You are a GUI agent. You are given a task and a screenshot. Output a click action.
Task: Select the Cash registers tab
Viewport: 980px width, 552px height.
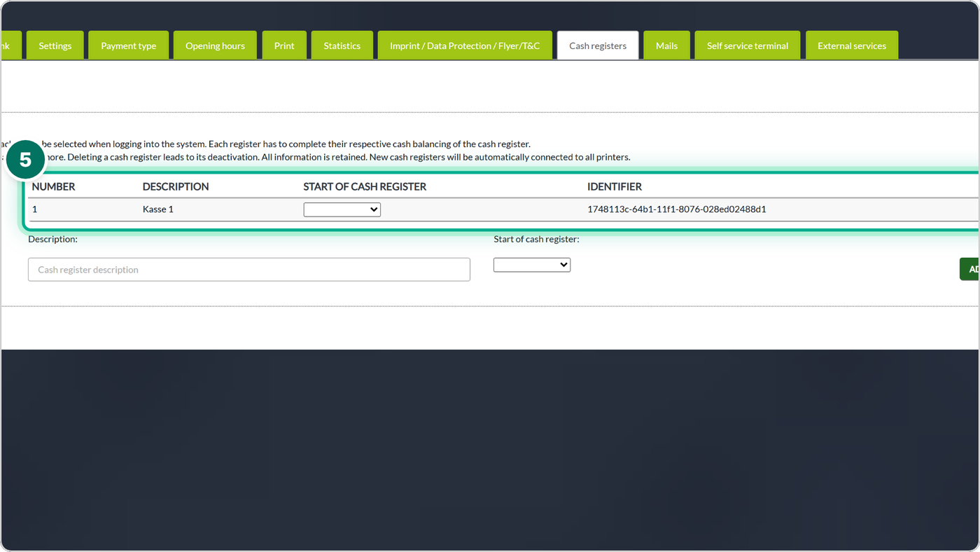(598, 46)
